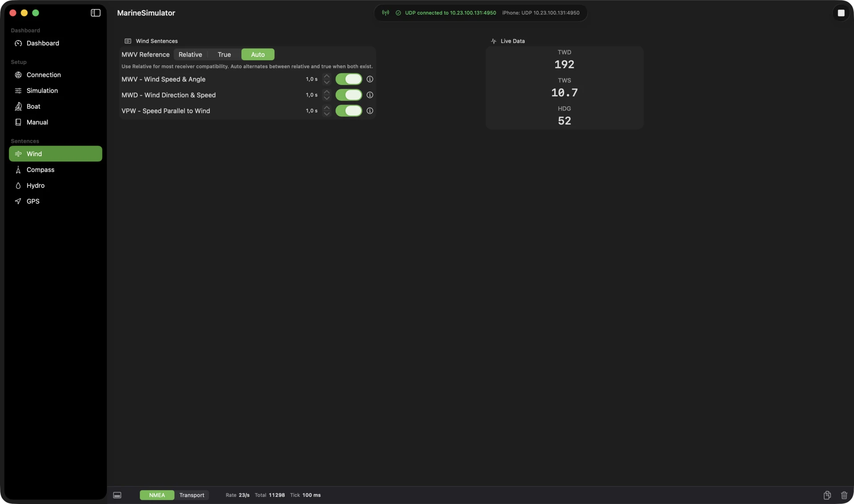Decrease MWD interval with down stepper arrow
This screenshot has width=854, height=504.
tap(327, 98)
